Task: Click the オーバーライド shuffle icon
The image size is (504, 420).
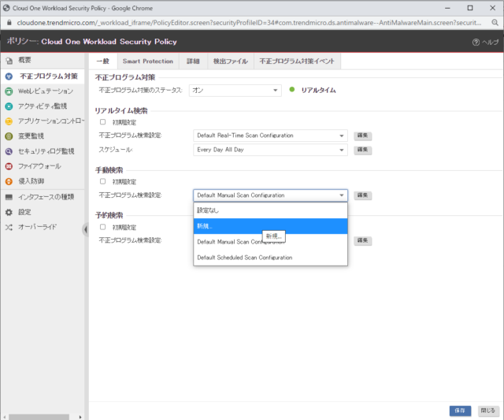Action: pos(9,228)
